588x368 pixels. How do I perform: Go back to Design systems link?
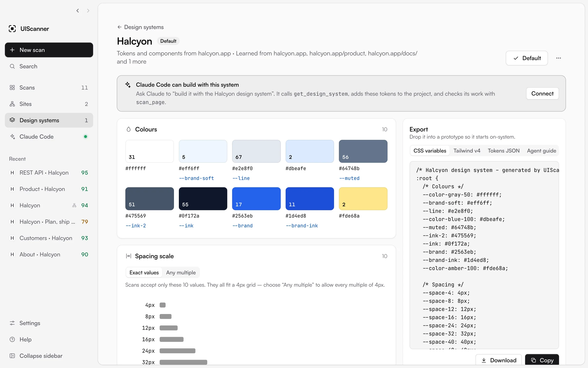[x=140, y=27]
